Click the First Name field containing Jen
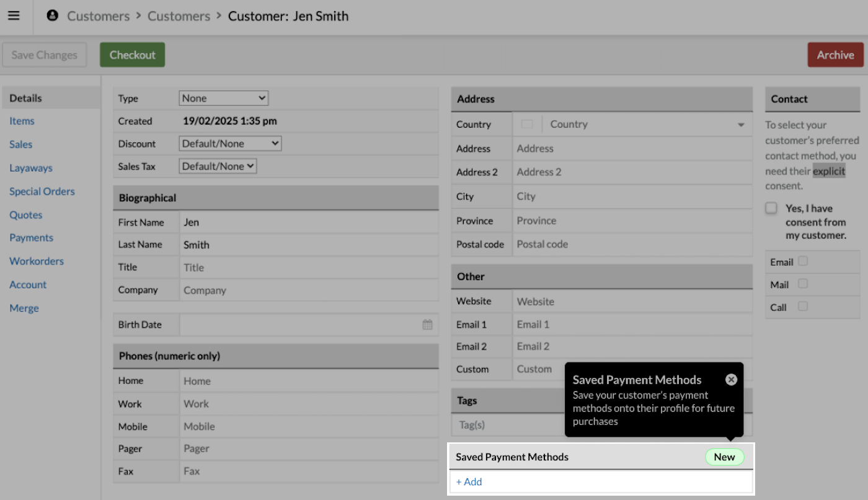 (309, 222)
